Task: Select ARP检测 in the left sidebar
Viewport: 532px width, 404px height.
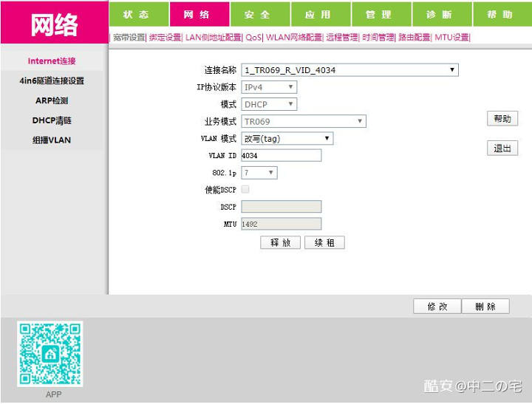Action: [x=52, y=100]
